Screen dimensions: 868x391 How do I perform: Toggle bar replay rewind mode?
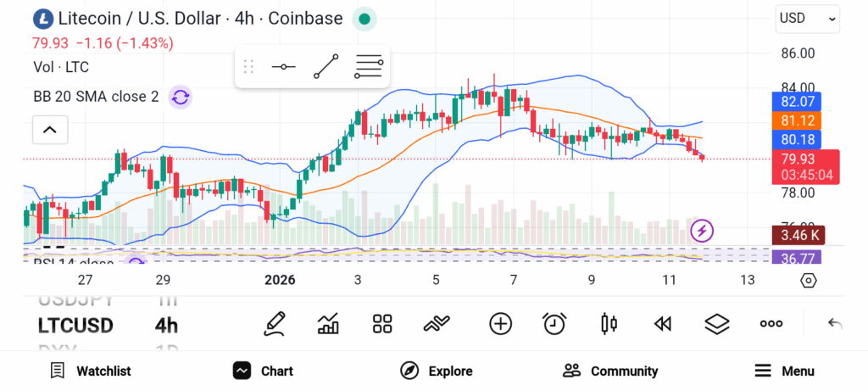(662, 323)
